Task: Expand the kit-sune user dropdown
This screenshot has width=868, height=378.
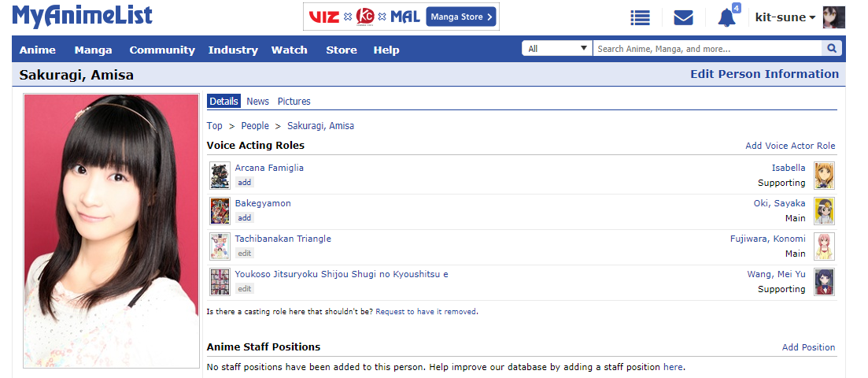Action: 785,17
